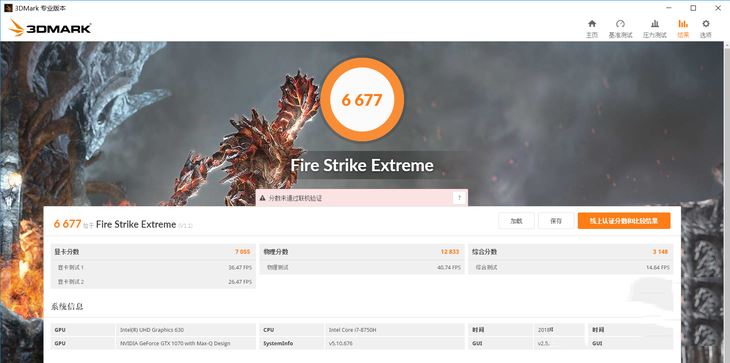
Task: Click the warning triangle on validation banner
Action: [263, 198]
